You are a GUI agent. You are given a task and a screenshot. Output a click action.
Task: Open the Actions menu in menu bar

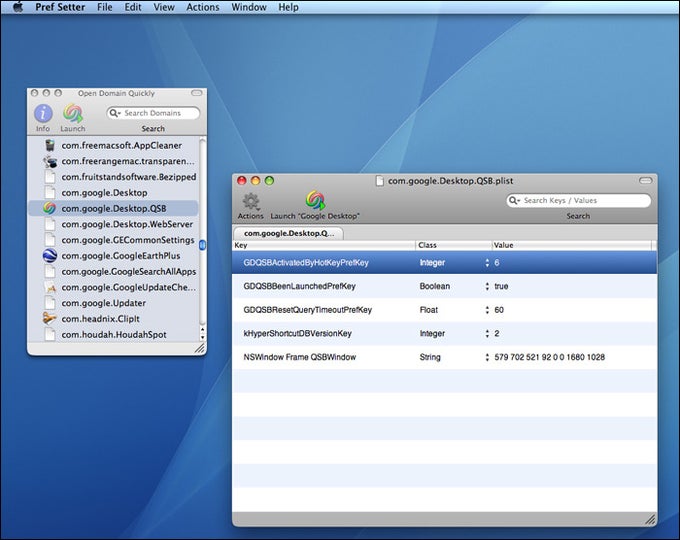pyautogui.click(x=203, y=7)
